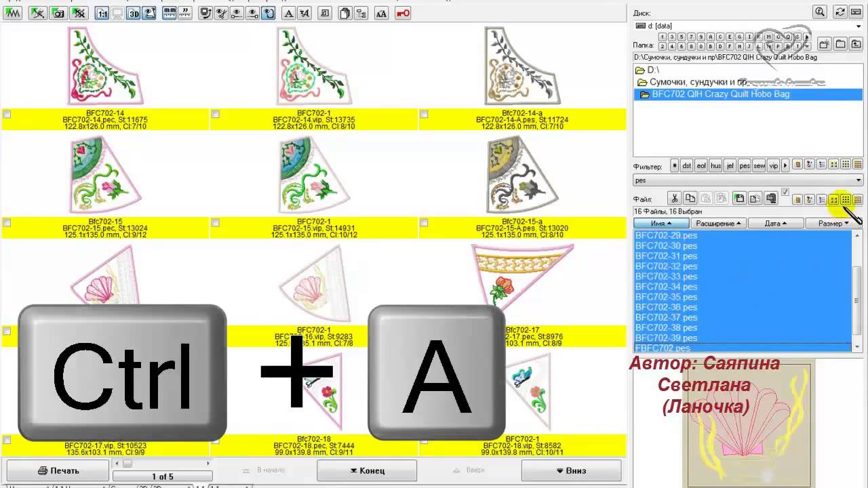Check the box for Bfc702-14-a thumbnail

click(x=424, y=114)
